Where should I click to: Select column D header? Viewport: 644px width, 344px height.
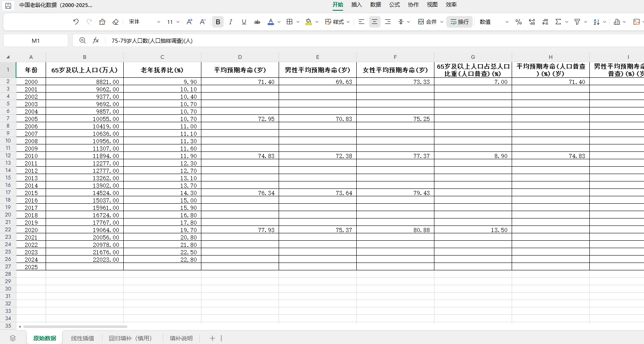(240, 57)
